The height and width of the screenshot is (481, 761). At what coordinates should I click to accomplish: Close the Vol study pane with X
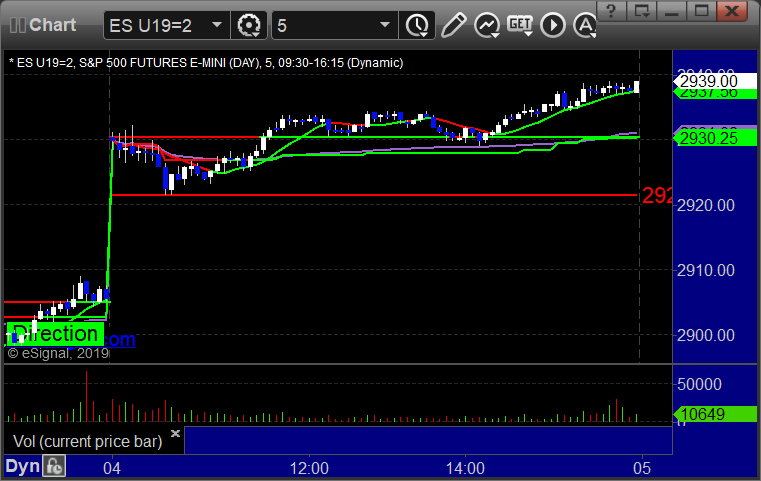[x=175, y=433]
